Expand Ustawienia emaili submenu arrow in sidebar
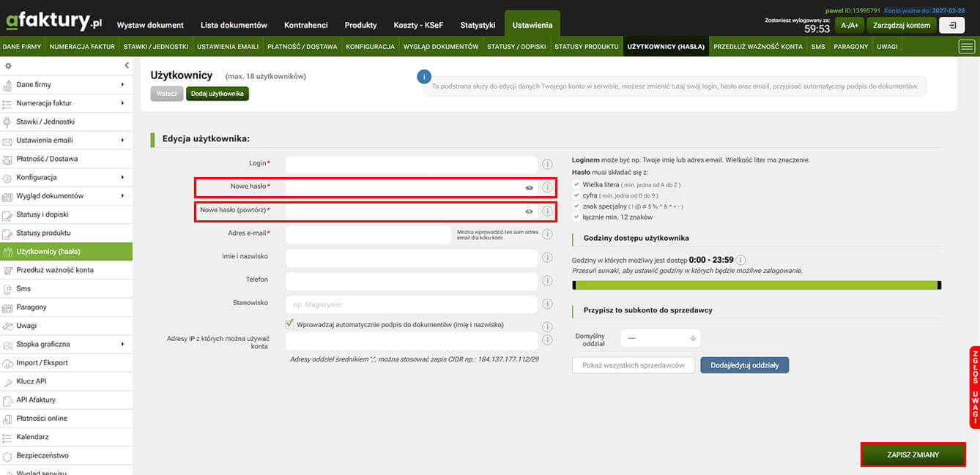The image size is (980, 475). [x=122, y=141]
